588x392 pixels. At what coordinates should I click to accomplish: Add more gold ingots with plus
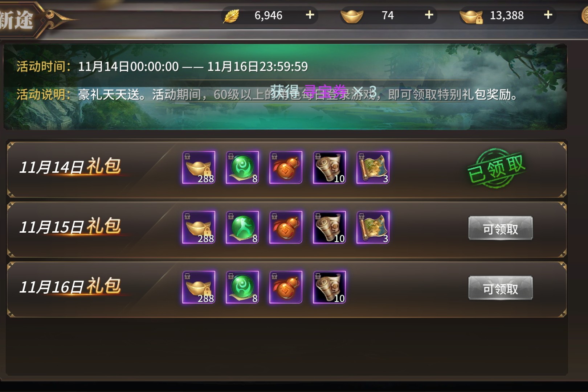[x=429, y=15]
